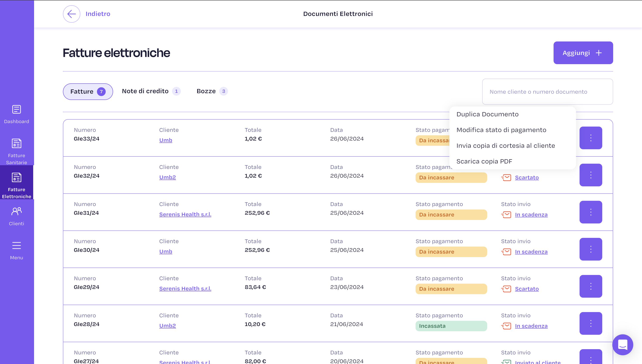
Task: Select Modifica stato di pagamento
Action: (x=501, y=130)
